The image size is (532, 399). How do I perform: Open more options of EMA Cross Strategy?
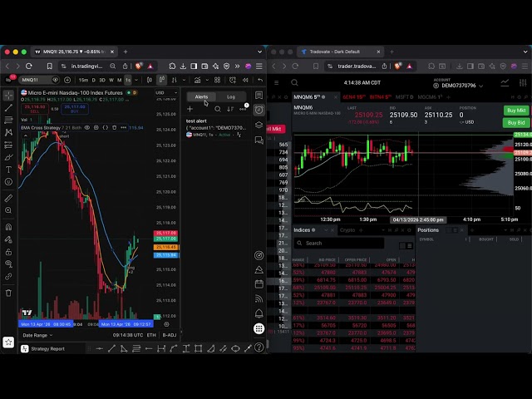124,127
